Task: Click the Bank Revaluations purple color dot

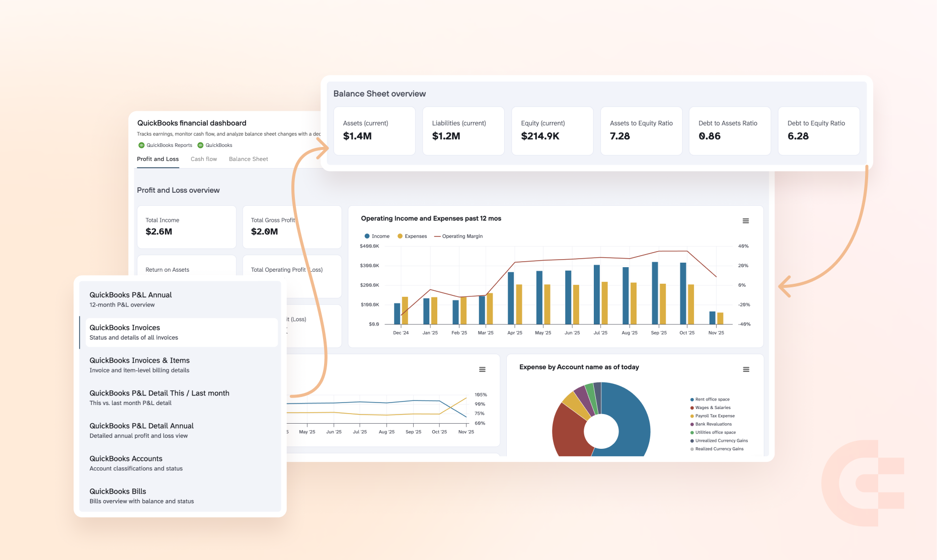Action: (x=691, y=424)
